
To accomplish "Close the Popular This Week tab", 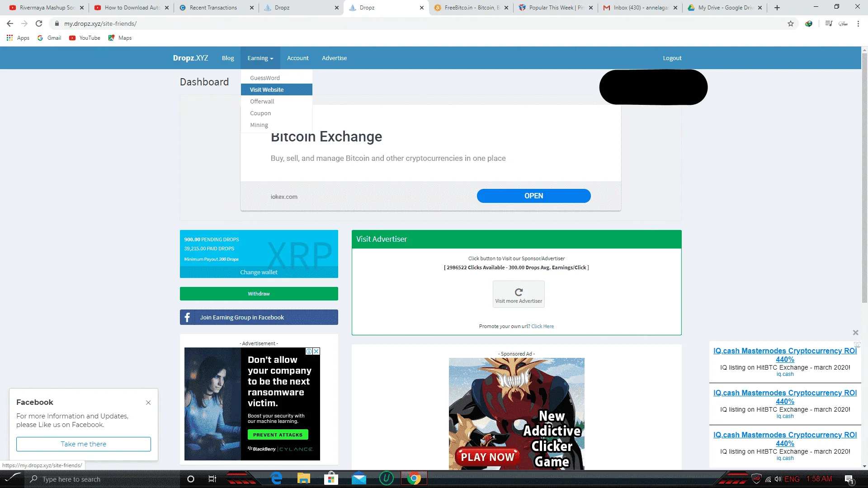I will (x=591, y=8).
